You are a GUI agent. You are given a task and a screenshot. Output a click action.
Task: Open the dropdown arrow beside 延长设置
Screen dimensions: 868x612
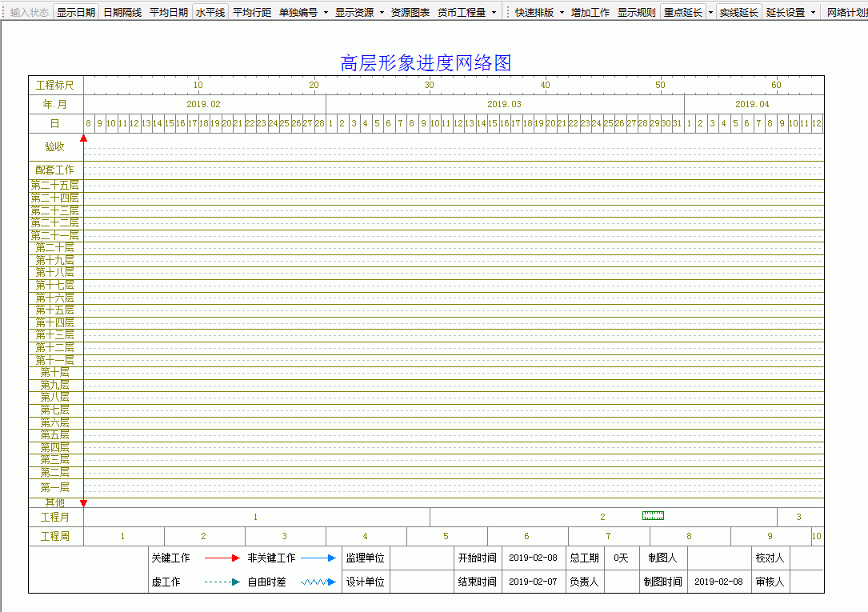(813, 12)
